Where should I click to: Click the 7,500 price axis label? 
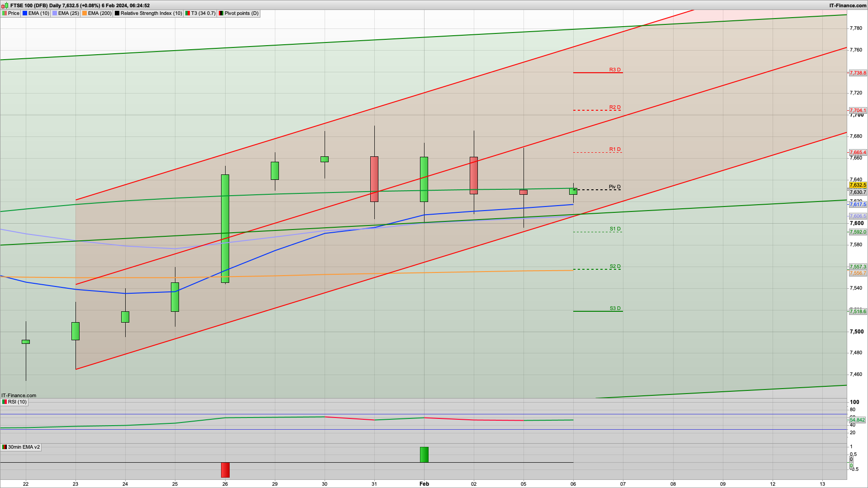point(857,331)
